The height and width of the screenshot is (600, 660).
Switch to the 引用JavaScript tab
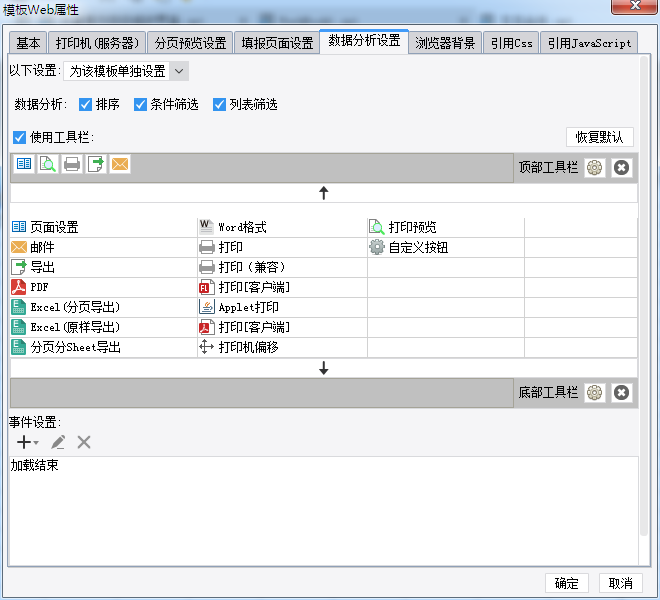(x=589, y=43)
